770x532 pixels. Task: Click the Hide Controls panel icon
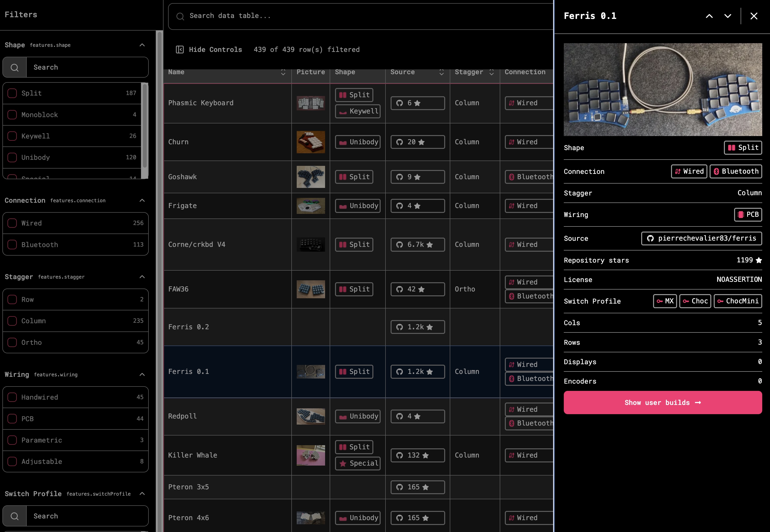[x=180, y=50]
